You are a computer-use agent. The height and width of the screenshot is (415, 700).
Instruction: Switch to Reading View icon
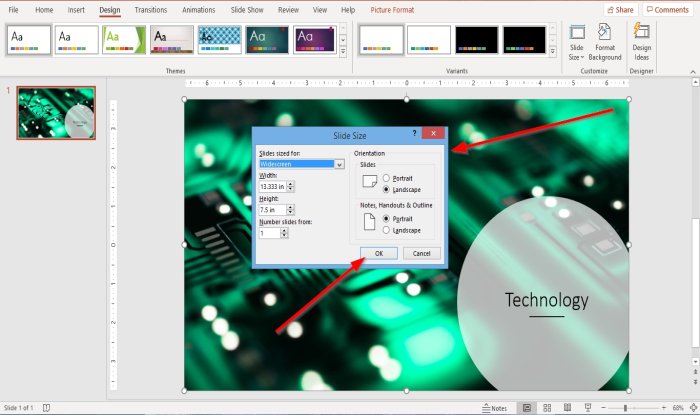point(567,407)
